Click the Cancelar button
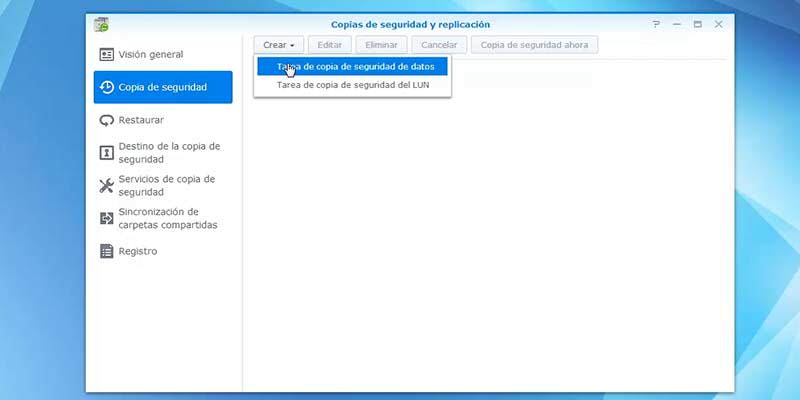 [x=439, y=45]
